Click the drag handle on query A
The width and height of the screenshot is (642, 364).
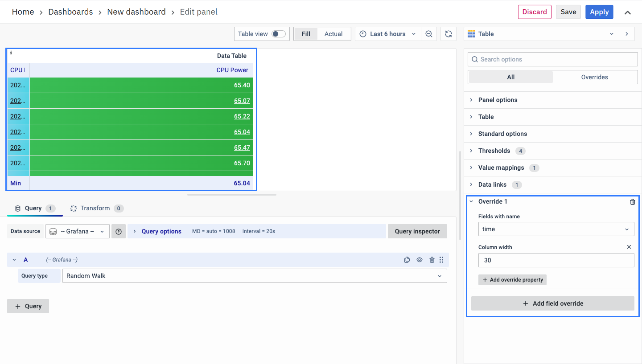click(x=441, y=260)
